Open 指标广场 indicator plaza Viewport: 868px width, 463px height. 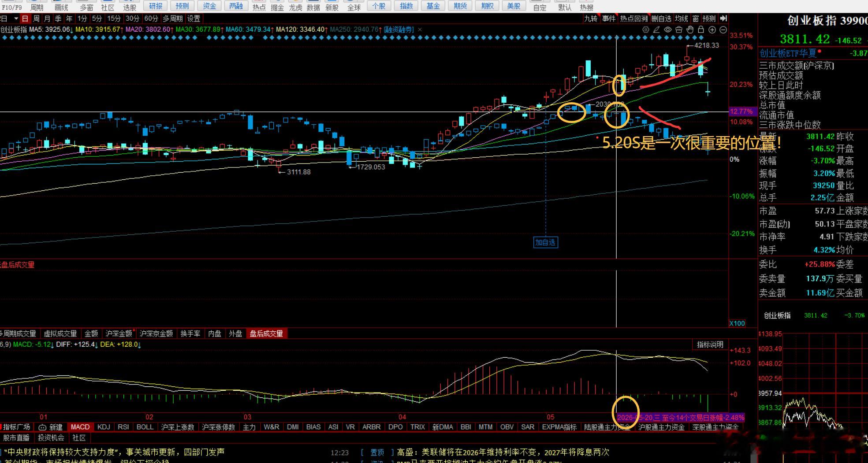point(16,427)
